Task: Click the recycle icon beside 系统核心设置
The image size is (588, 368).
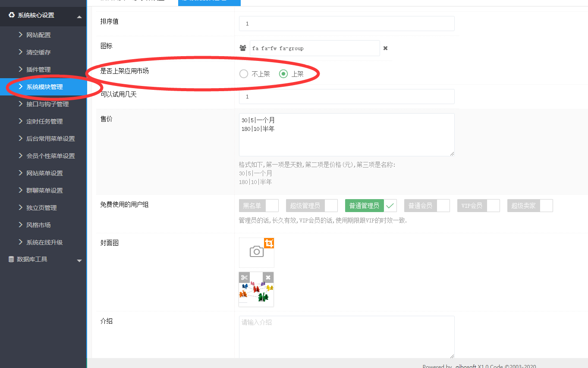Action: (11, 15)
